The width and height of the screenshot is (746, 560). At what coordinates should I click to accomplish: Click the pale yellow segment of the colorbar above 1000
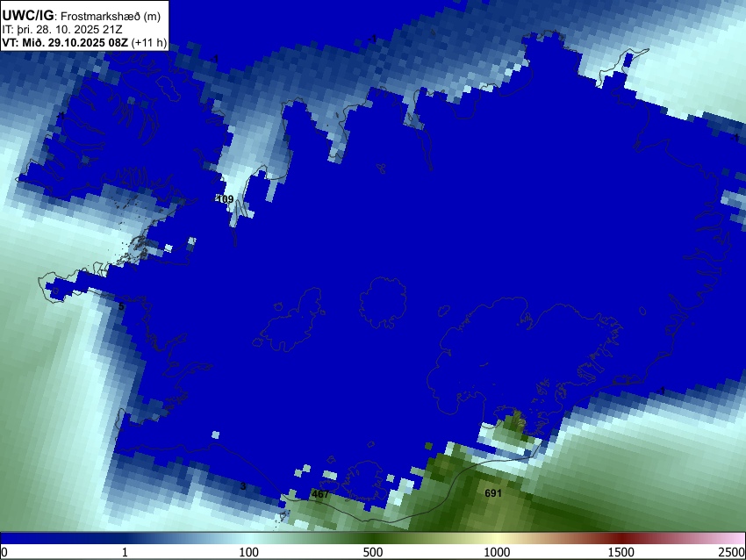coord(497,538)
